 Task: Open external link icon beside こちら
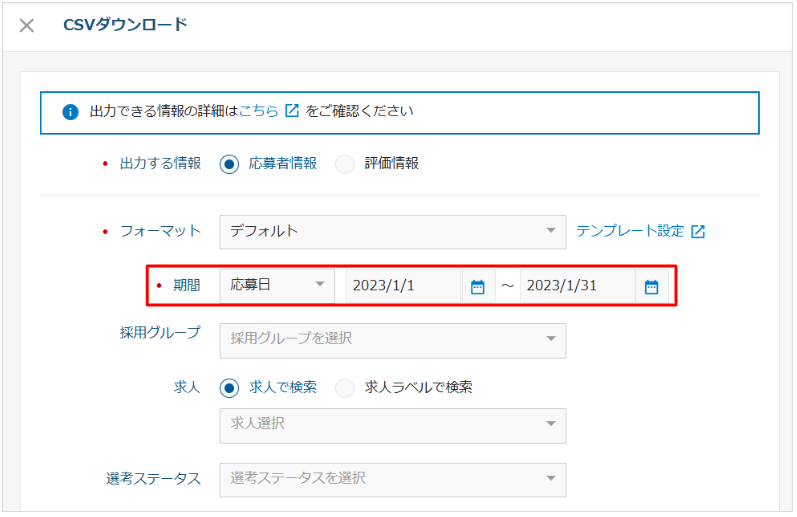pos(292,110)
